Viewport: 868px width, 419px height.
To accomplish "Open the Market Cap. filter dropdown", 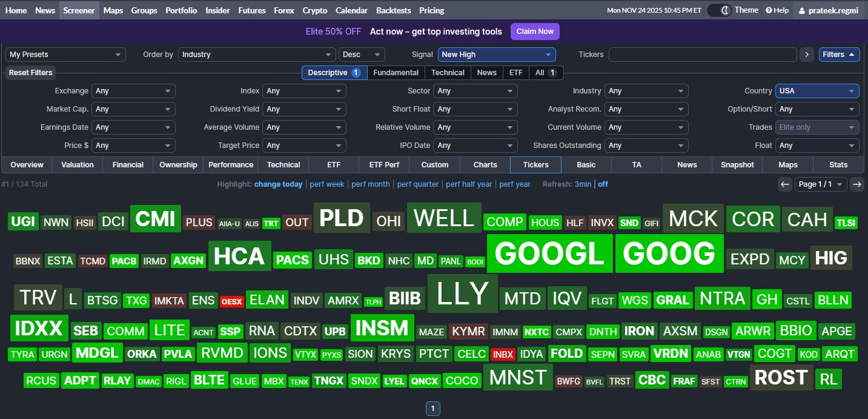I will pyautogui.click(x=133, y=109).
